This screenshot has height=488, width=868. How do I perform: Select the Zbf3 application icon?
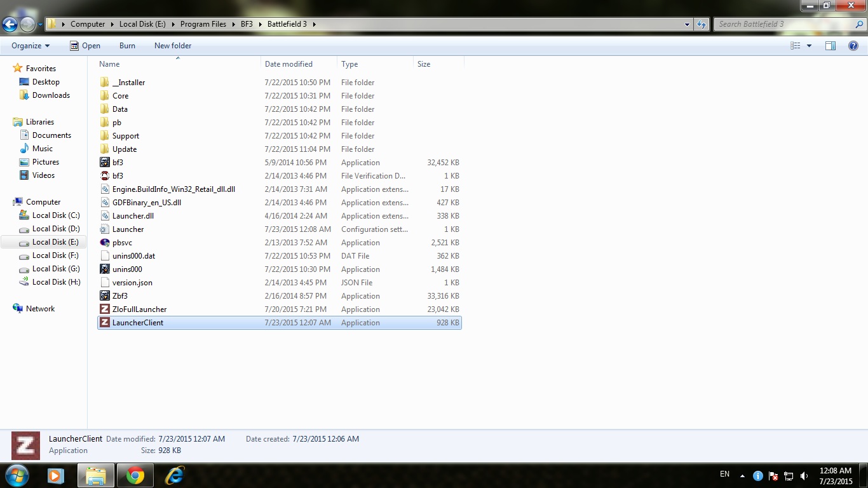tap(105, 296)
